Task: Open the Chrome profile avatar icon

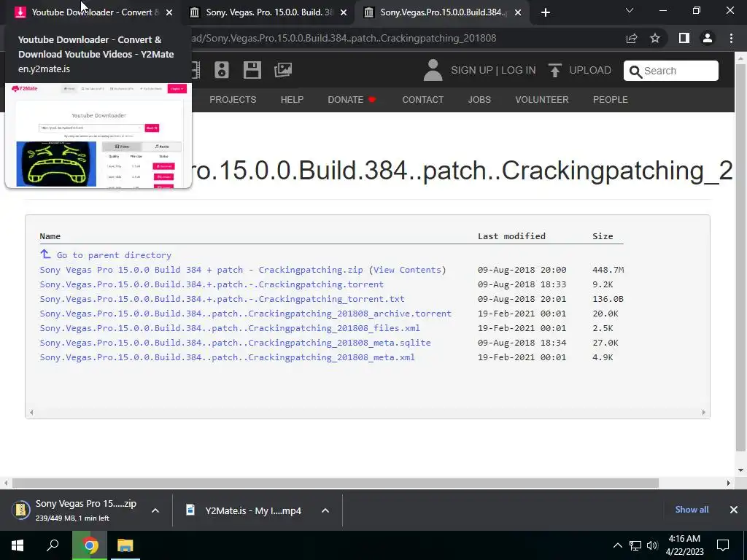Action: (708, 38)
